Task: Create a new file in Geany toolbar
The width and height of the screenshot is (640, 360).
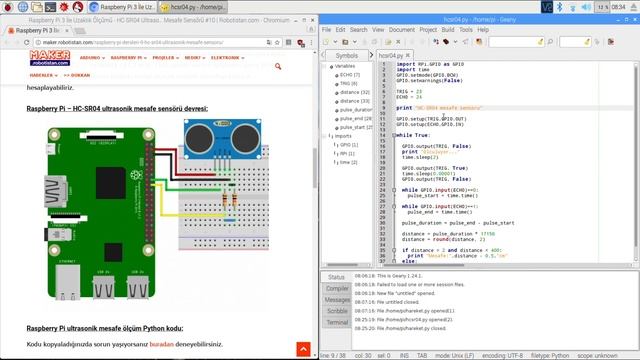Action: pos(326,42)
